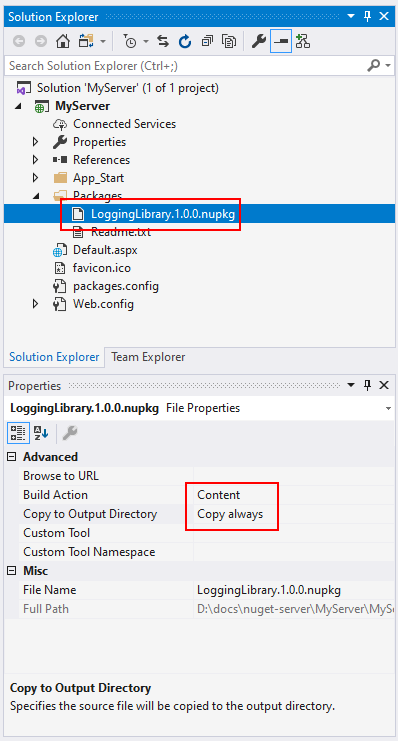
Task: Select LoggingLibrary.1.0.0.nupkg file
Action: point(163,214)
